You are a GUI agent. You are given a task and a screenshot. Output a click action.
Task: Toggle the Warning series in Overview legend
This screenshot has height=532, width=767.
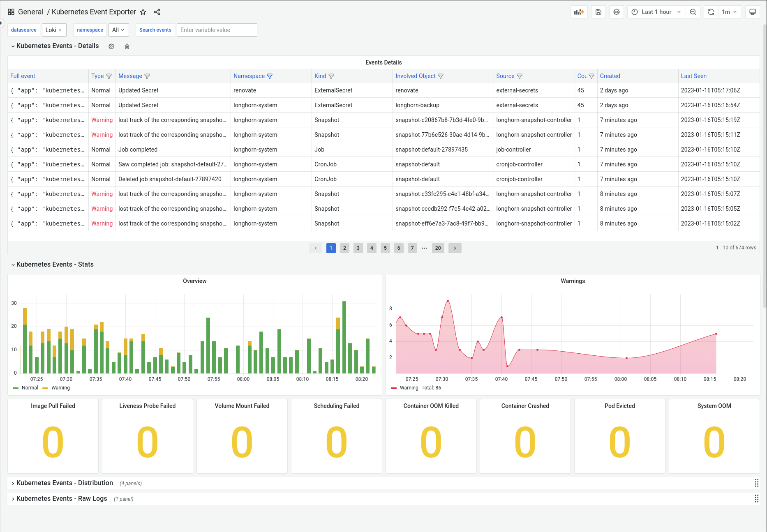point(60,388)
